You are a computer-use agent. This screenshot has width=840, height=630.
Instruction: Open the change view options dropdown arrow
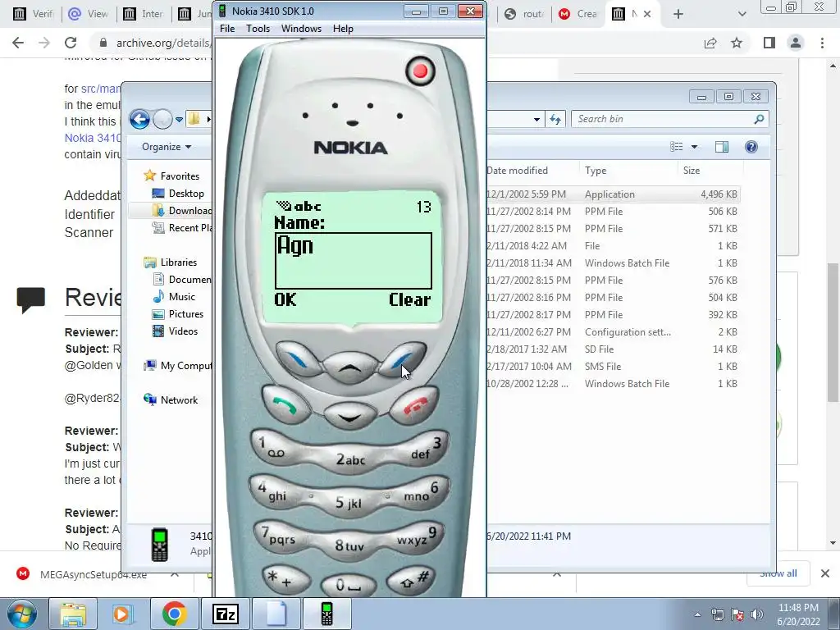click(x=694, y=147)
